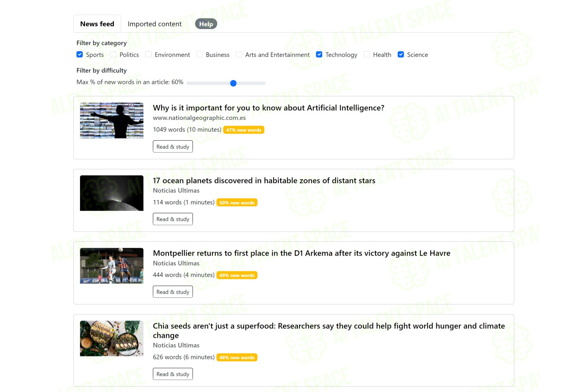This screenshot has width=588, height=392.
Task: Click the 50% new words badge
Action: [x=237, y=203]
